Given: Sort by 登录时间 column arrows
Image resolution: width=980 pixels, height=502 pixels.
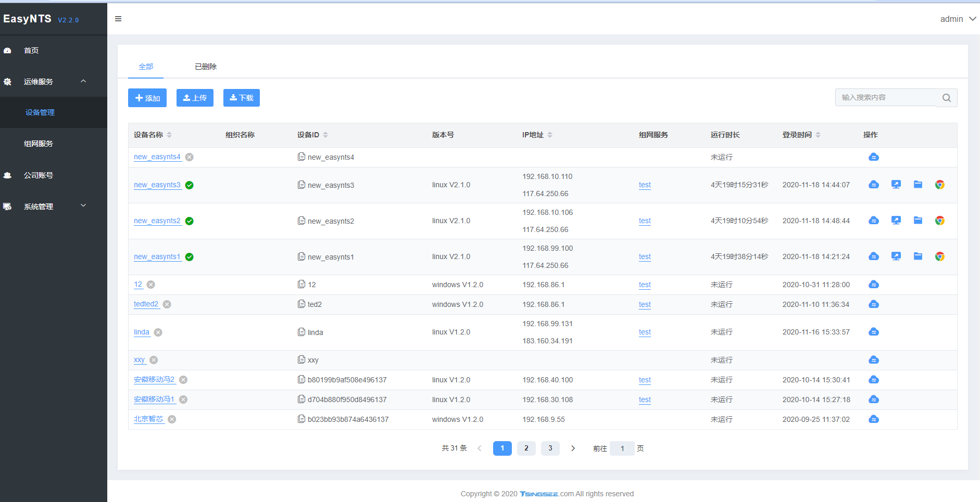Looking at the screenshot, I should click(818, 135).
